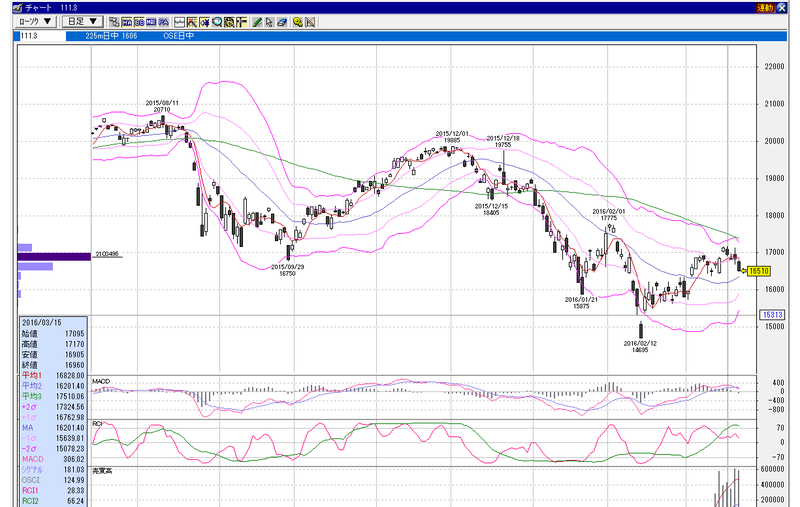This screenshot has height=507, width=800.
Task: Click the 安値 16905 low price row
Action: click(53, 354)
